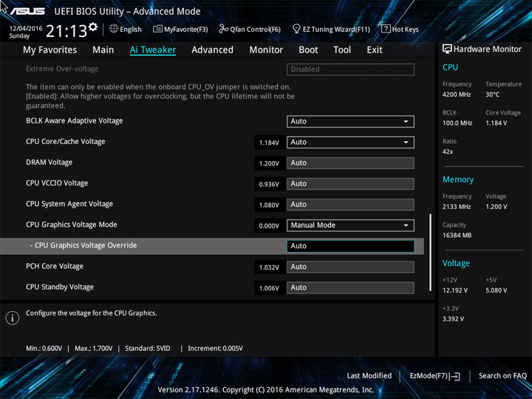Open BCLK Aware Adaptive Voltage dropdown

pos(350,121)
